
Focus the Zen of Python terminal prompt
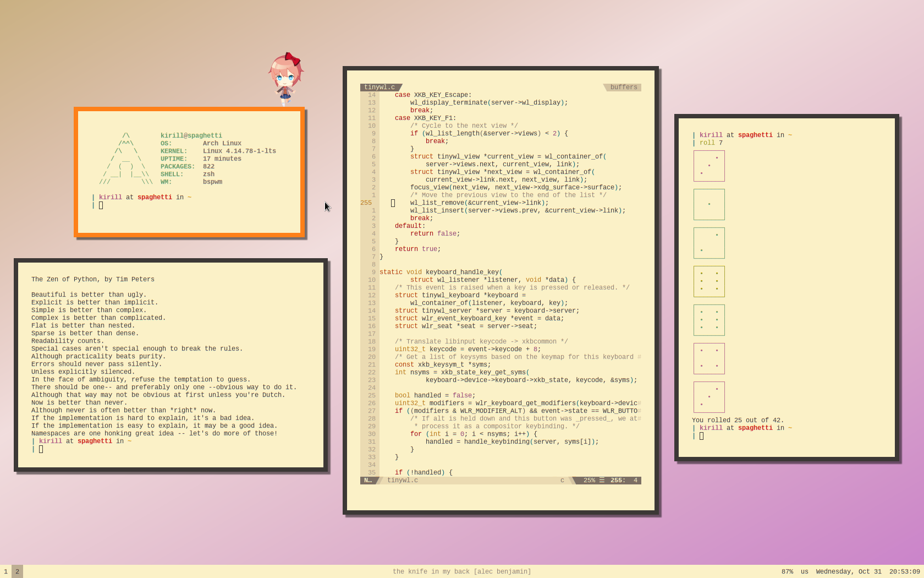tap(41, 449)
